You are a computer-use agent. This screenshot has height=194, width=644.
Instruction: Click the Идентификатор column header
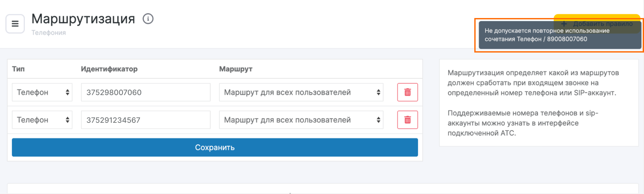tap(109, 69)
